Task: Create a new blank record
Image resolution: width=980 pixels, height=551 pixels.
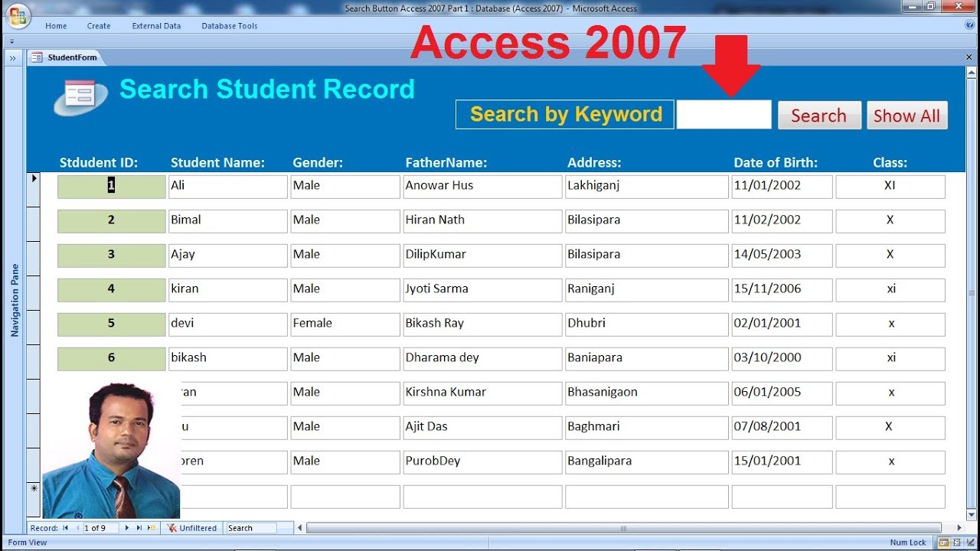Action: 152,528
